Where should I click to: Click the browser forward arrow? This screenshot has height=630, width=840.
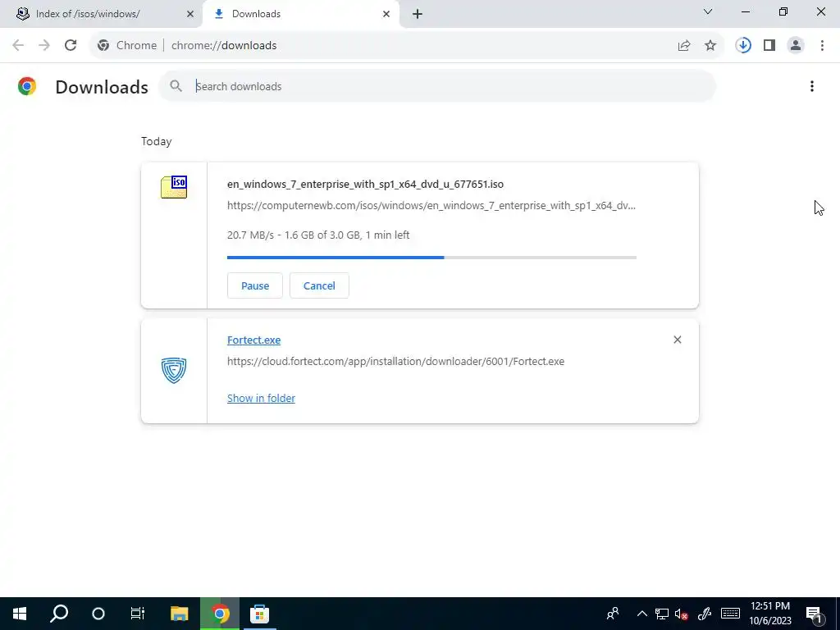click(44, 46)
